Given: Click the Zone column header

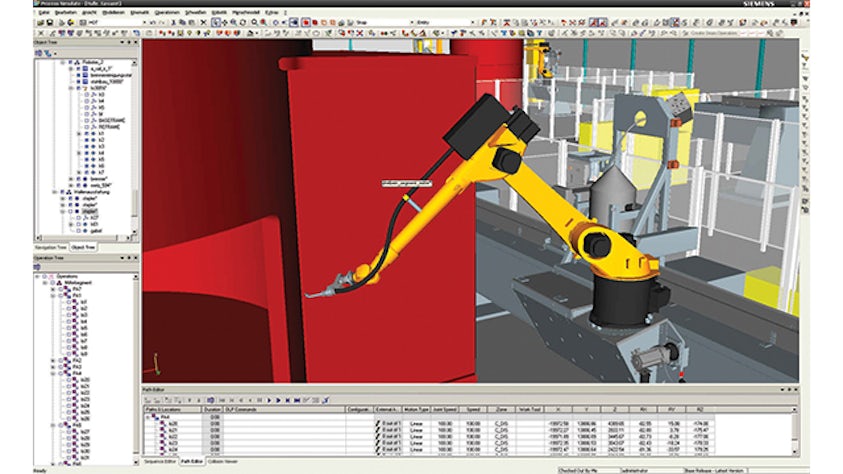Looking at the screenshot, I should [x=501, y=410].
